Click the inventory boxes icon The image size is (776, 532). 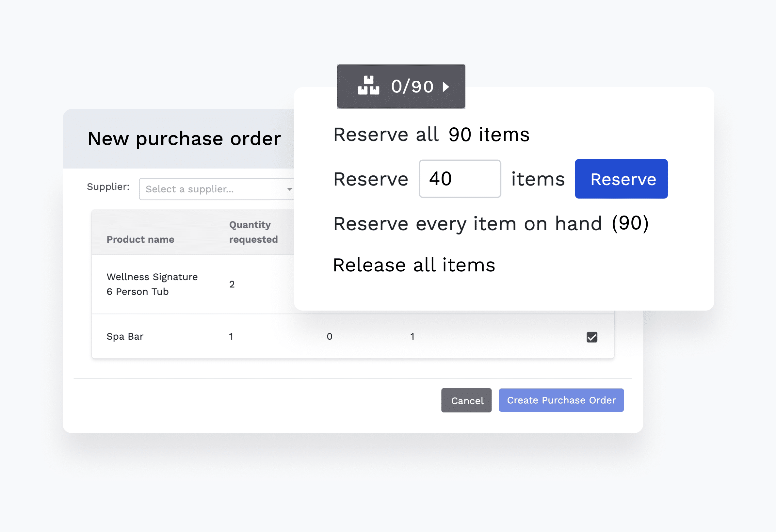click(368, 86)
